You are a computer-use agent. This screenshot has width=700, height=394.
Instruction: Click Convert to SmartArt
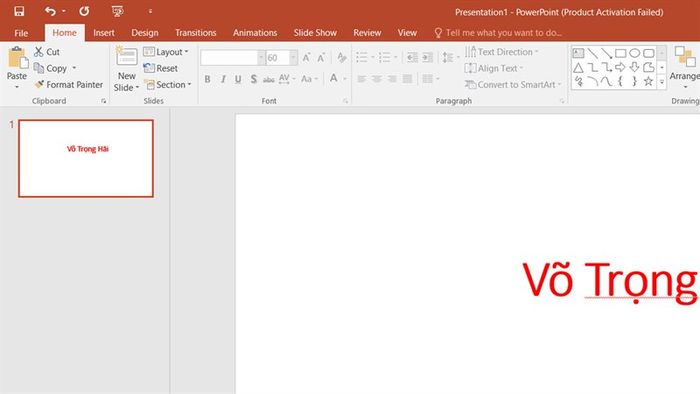(x=512, y=84)
